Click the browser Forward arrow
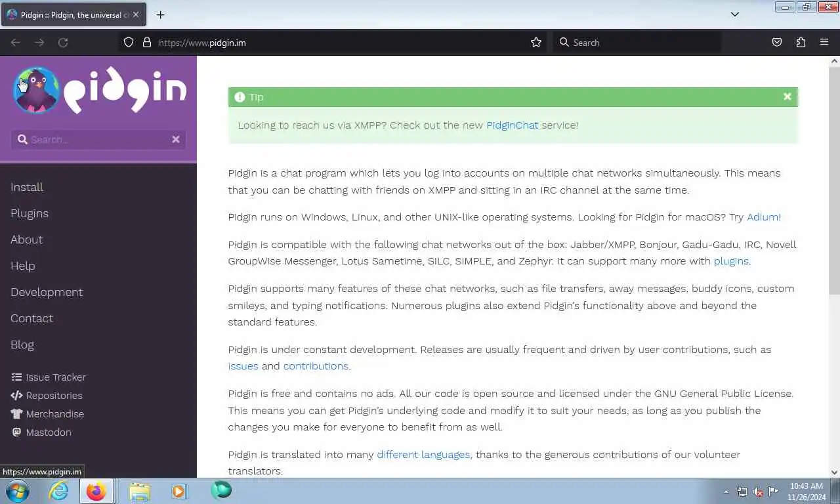Viewport: 840px width, 504px height. 39,42
